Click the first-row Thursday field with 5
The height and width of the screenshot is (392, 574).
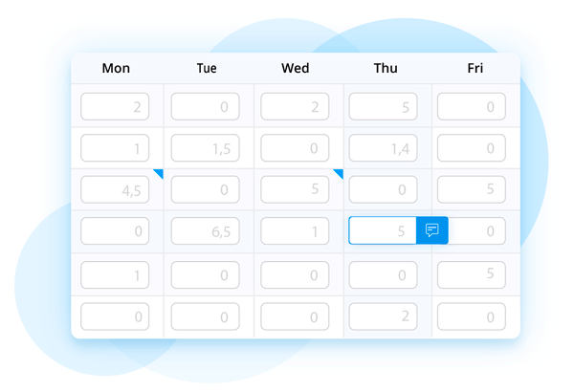pyautogui.click(x=383, y=106)
